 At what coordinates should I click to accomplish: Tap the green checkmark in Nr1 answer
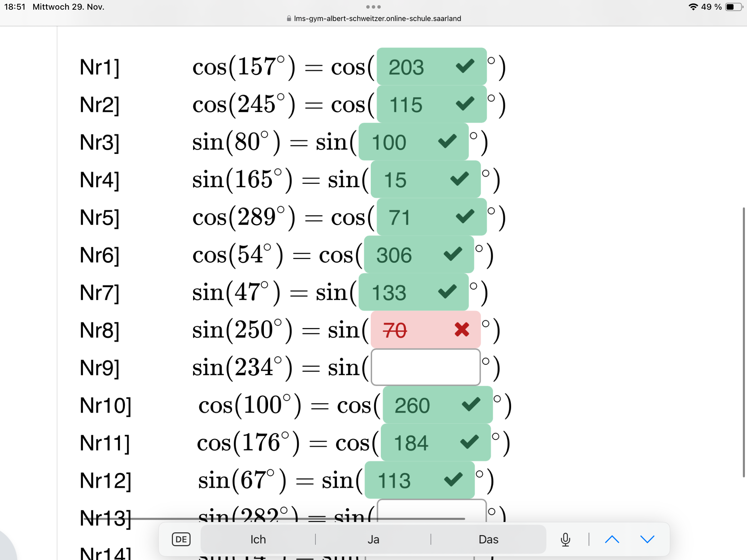click(x=465, y=66)
